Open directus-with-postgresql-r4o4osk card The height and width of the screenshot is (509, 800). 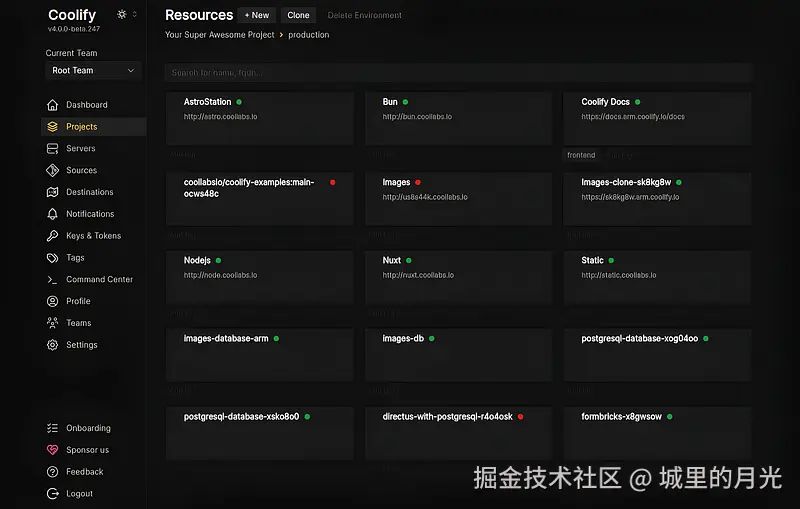[459, 433]
